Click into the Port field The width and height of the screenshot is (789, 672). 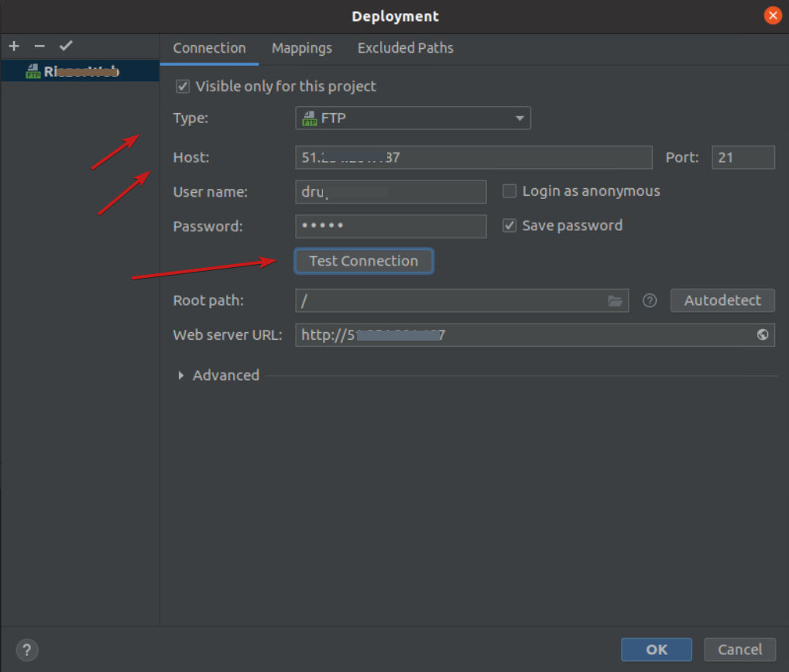743,158
